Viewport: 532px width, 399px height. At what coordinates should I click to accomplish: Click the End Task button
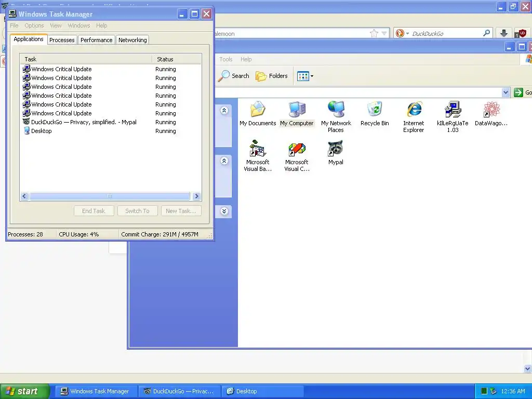click(x=94, y=211)
